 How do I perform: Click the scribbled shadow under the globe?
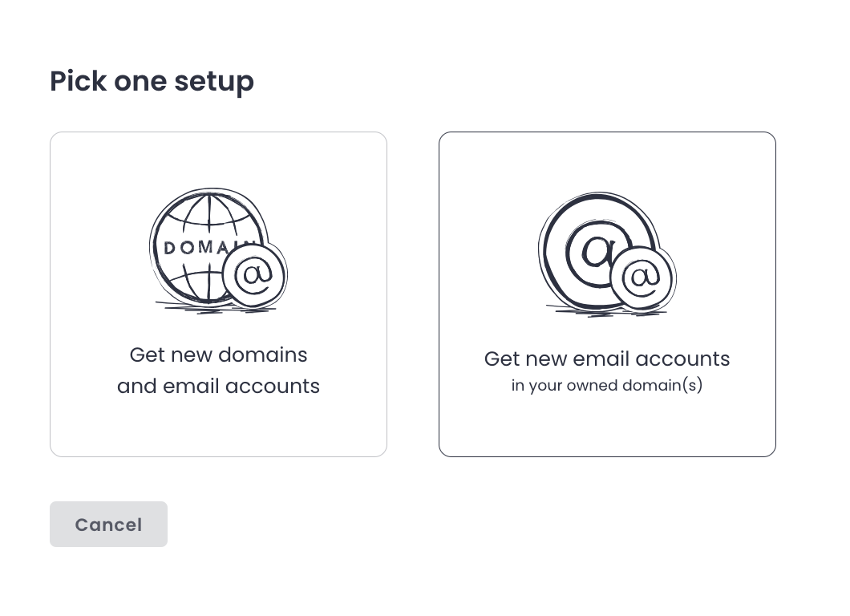click(x=212, y=307)
